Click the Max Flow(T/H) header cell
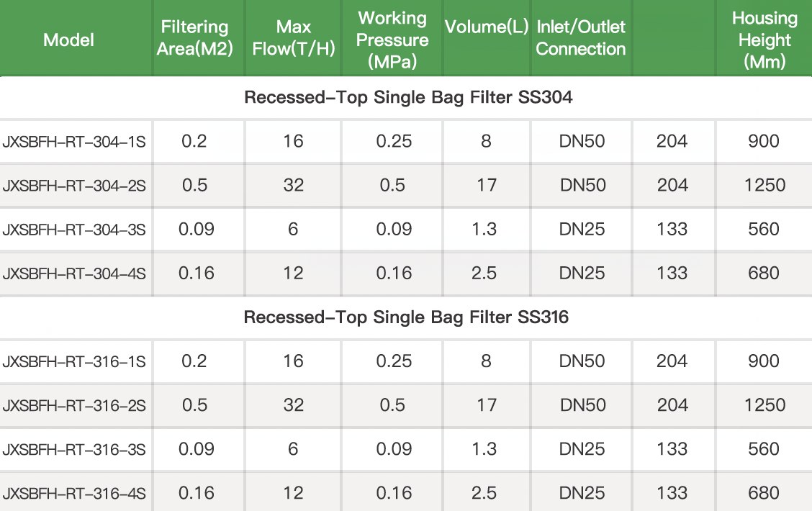Viewport: 812px width, 511px height. point(294,38)
